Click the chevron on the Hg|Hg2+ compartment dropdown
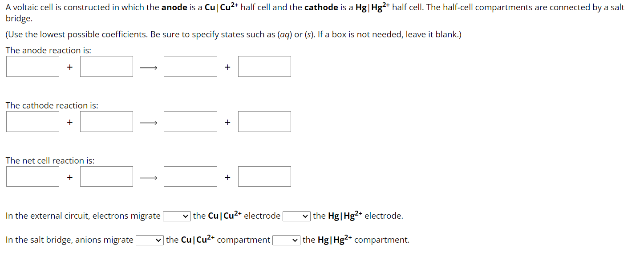Viewport: 644px width, 260px height. point(295,240)
